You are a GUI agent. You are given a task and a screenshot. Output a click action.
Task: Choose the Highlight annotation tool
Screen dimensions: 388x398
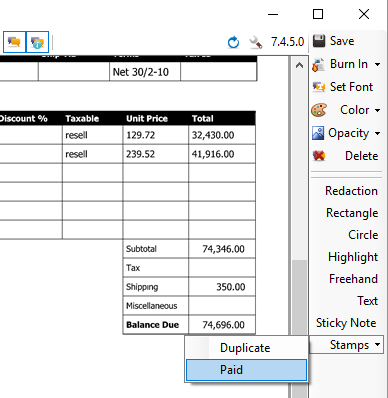[x=353, y=257]
